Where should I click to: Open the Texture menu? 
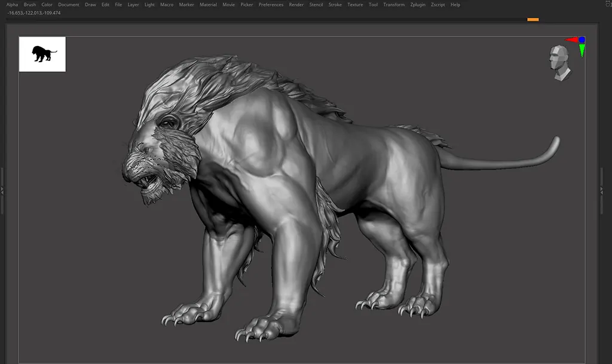(x=355, y=5)
